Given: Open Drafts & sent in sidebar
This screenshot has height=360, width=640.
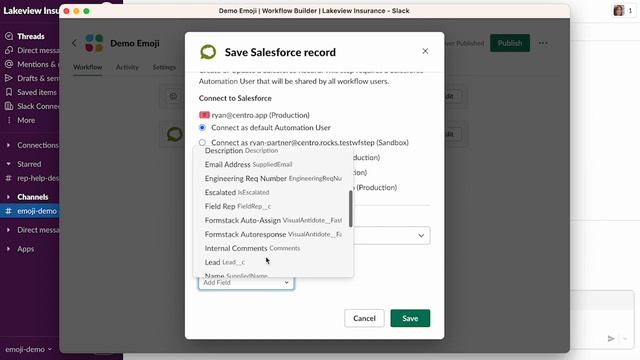Looking at the screenshot, I should 32,78.
